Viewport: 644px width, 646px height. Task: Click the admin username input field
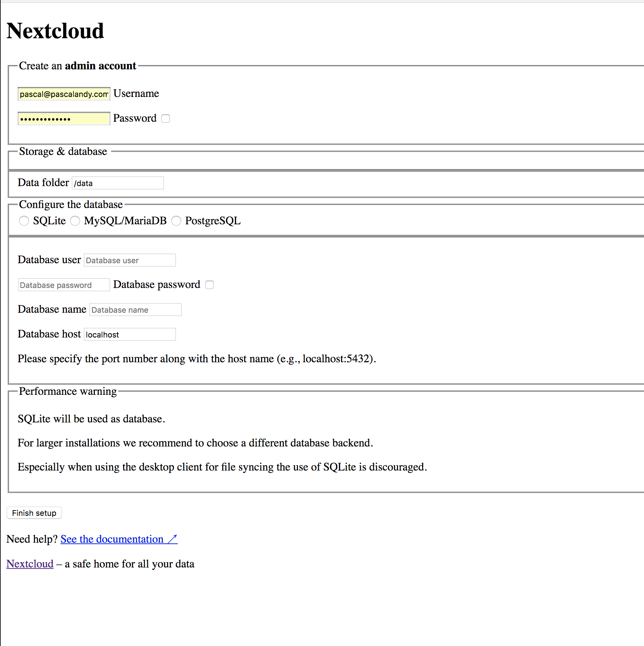64,94
